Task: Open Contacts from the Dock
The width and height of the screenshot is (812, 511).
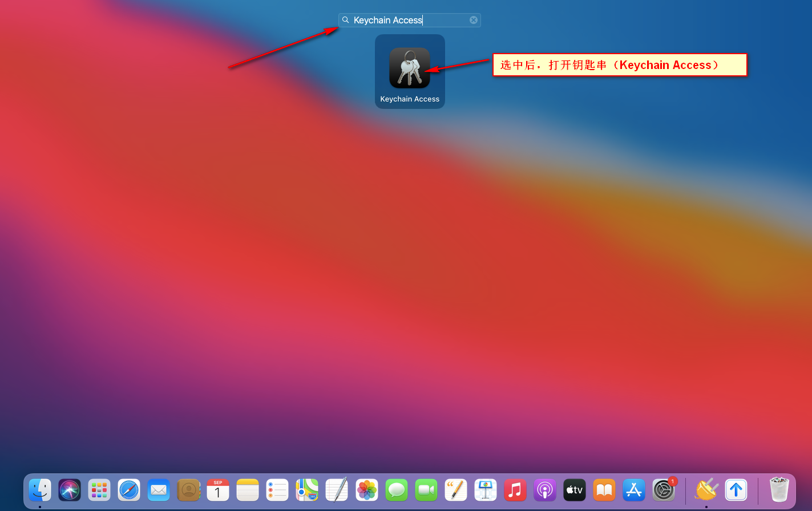Action: (x=188, y=490)
